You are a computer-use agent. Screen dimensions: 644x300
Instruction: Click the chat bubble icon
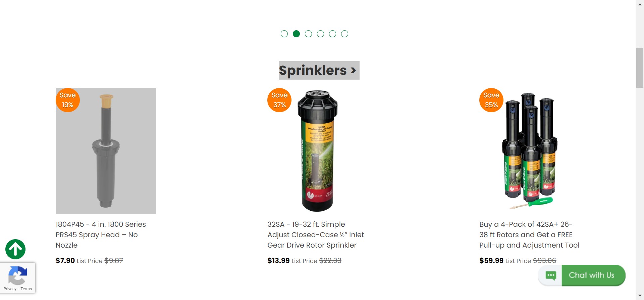551,275
